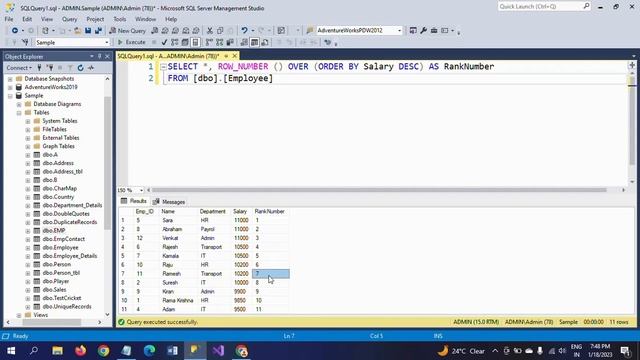Click the Object Explorer connect plug icon
Screen dimensions: 640x360
[x=39, y=68]
